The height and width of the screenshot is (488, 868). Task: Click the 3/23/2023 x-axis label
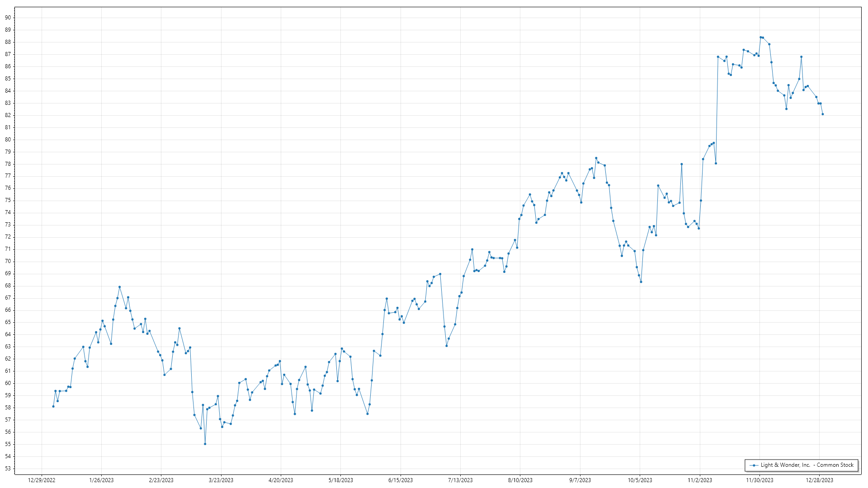pyautogui.click(x=221, y=480)
